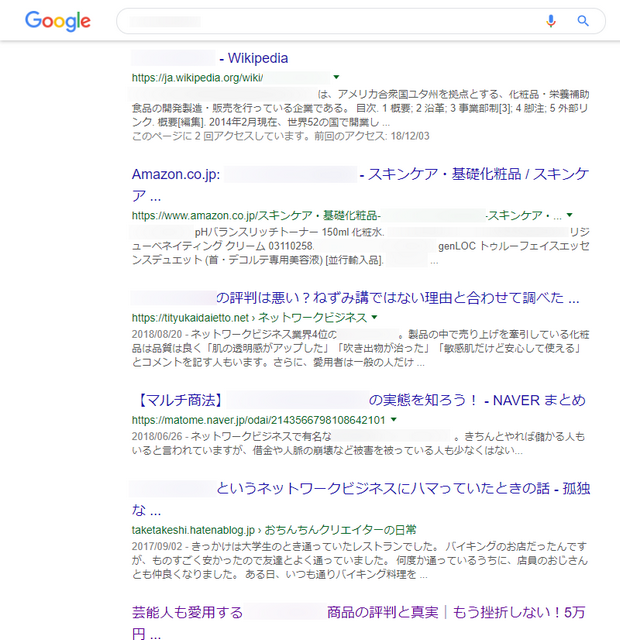Click taketakeshi.hatenablog.jp › おちんちんクリエイターの日常 breadcrumb
This screenshot has width=620, height=640.
point(274,530)
